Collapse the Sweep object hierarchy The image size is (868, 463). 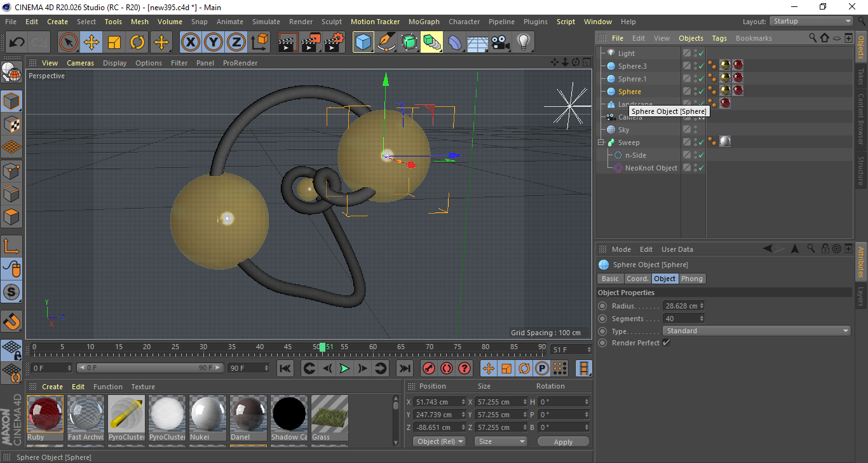click(x=601, y=142)
